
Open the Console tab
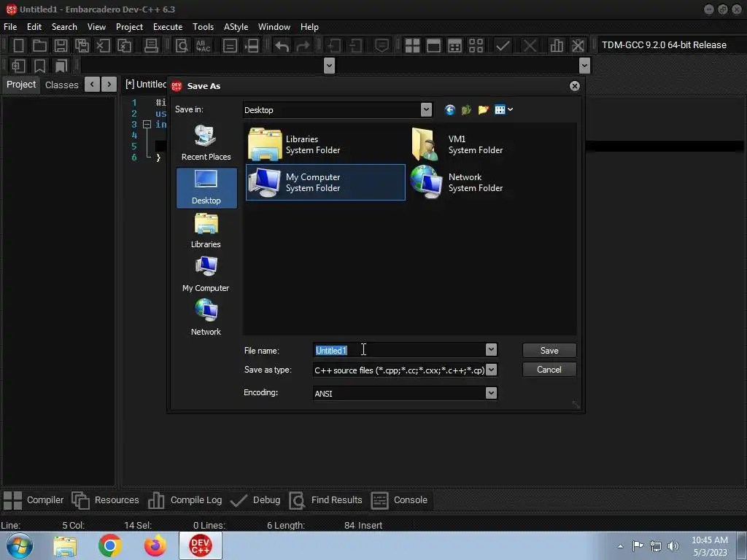(399, 500)
